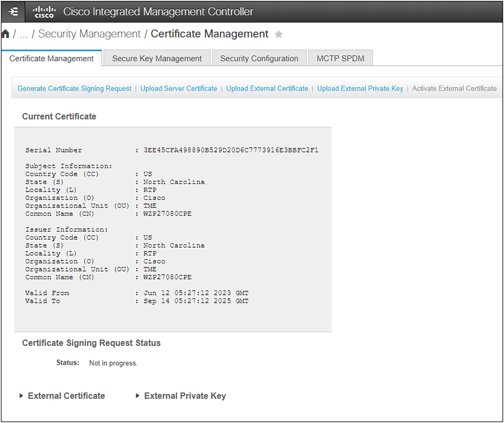Screen dimensions: 504x423
Task: Click the Valid To date value
Action: click(196, 301)
